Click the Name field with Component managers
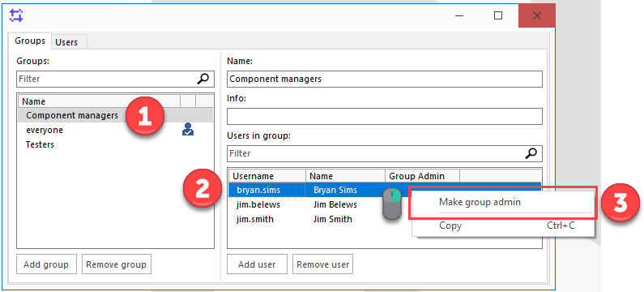This screenshot has height=292, width=644. 385,79
